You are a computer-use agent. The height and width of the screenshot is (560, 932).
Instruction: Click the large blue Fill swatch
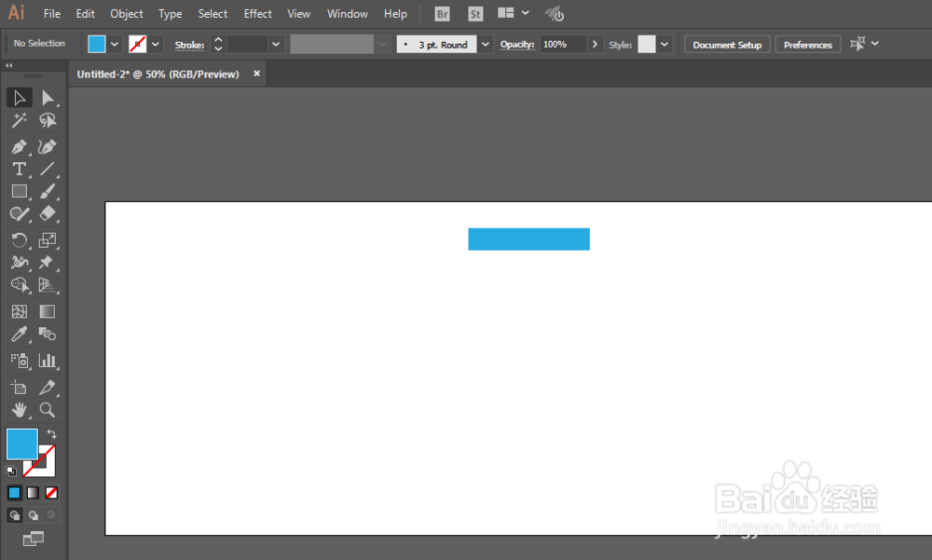(22, 444)
